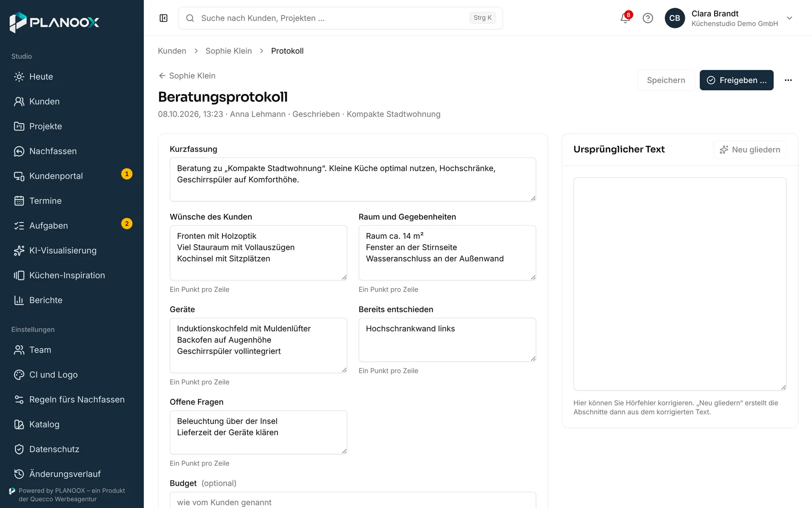The image size is (812, 508).
Task: Click Kunden in the breadcrumb
Action: pos(172,51)
